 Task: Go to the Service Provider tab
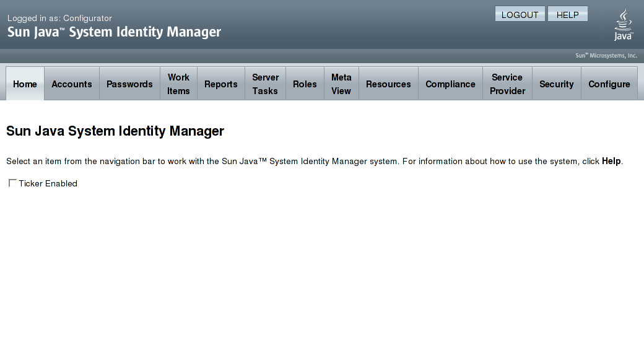507,84
